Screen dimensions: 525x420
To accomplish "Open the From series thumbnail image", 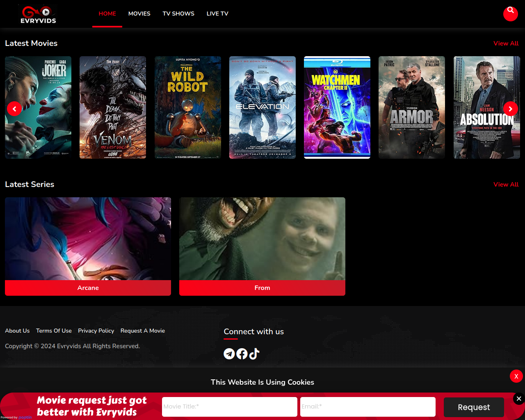I will (262, 239).
